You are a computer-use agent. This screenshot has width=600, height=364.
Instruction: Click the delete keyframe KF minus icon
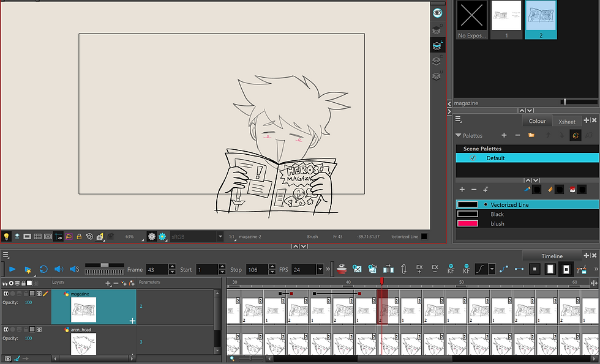[466, 269]
